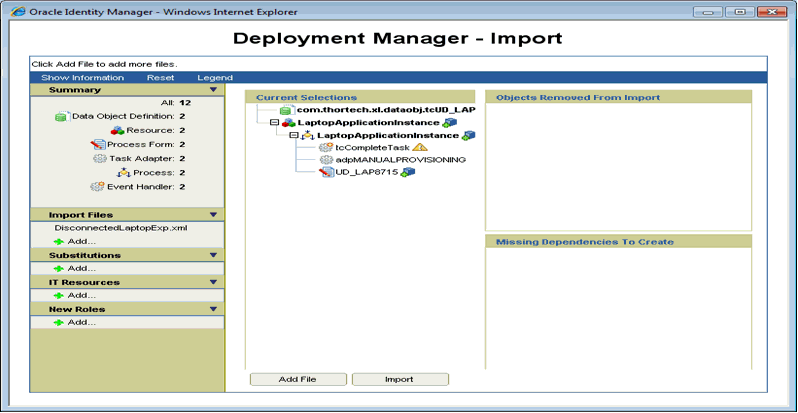Click Reset in the blue menu bar
798x413 pixels.
point(160,78)
